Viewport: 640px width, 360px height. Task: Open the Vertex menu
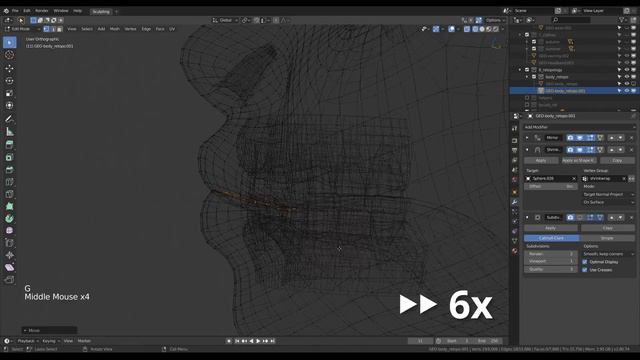click(x=130, y=29)
